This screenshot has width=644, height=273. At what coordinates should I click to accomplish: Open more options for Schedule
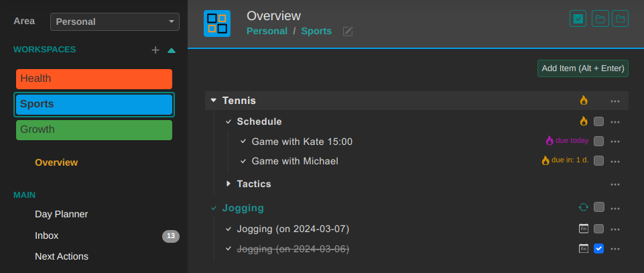pyautogui.click(x=615, y=122)
